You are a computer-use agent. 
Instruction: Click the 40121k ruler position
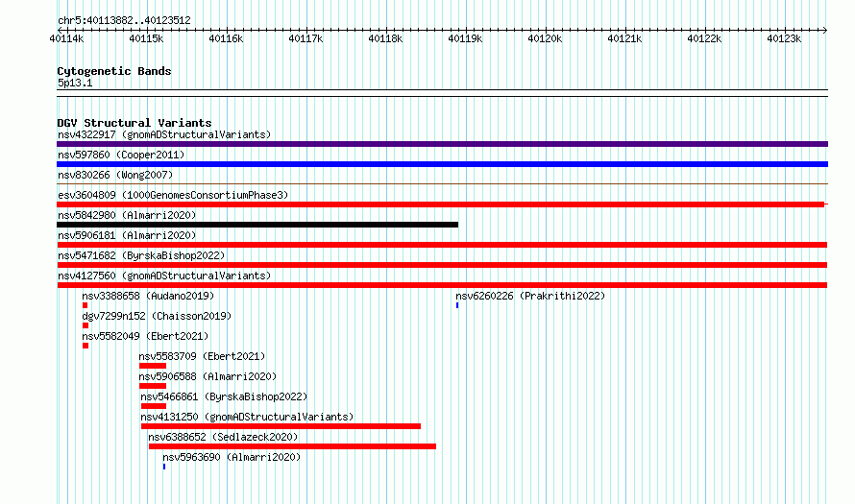tap(624, 38)
